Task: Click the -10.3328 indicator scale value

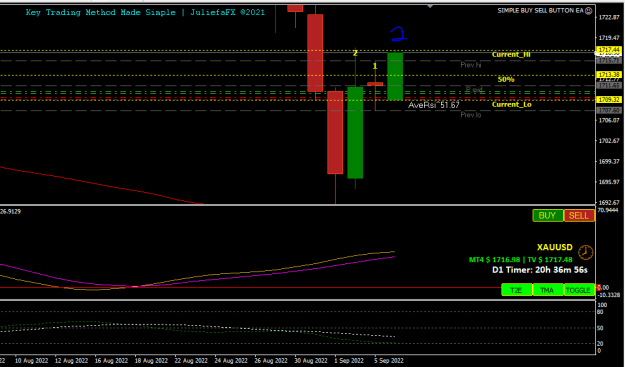Action: [x=609, y=294]
